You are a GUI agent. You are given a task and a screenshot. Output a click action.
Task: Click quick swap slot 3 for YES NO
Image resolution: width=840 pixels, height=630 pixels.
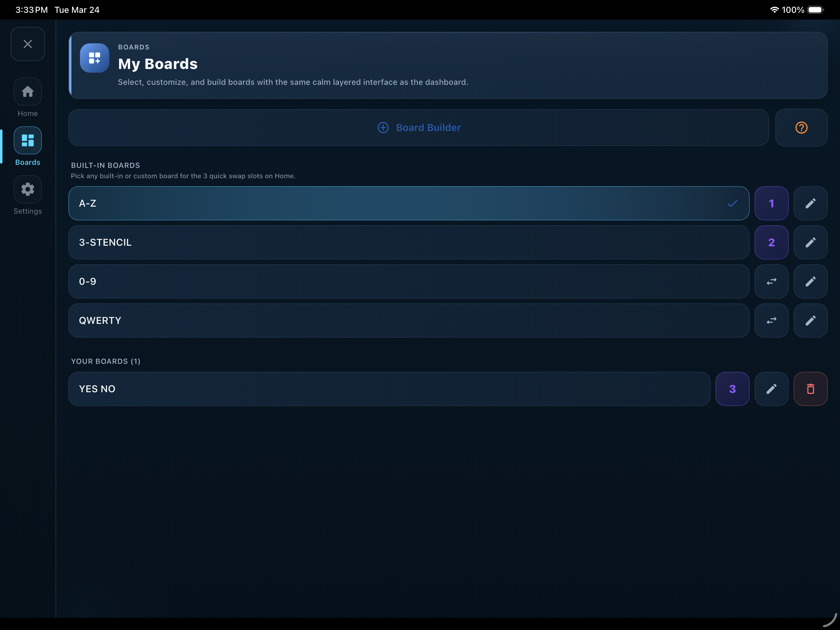(x=732, y=389)
